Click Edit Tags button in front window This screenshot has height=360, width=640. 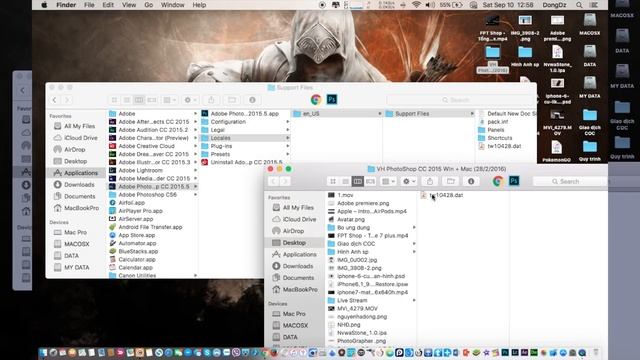tap(451, 181)
